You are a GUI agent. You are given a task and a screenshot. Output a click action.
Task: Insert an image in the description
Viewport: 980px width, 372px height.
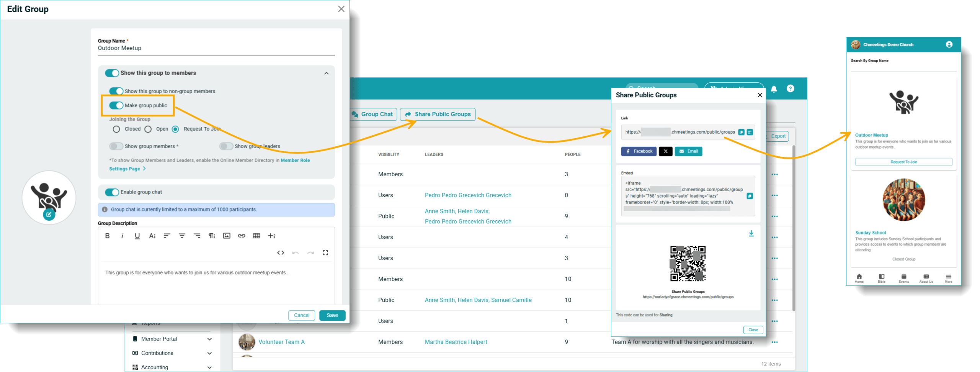coord(227,236)
